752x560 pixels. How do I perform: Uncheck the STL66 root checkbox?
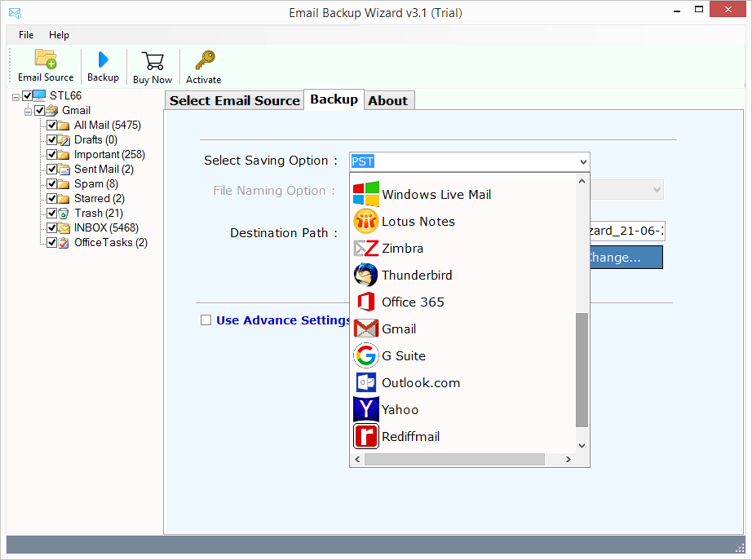click(x=27, y=95)
